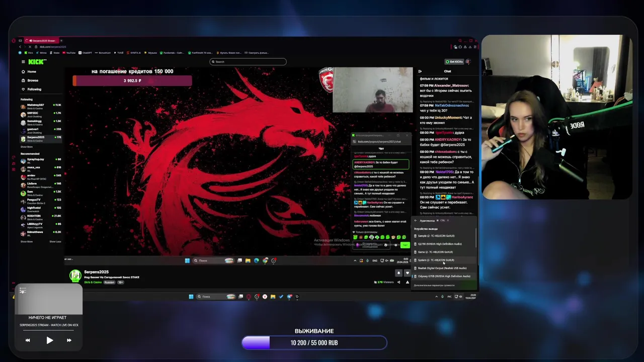Click the heart follow button
Image resolution: width=644 pixels, height=362 pixels.
[408, 273]
